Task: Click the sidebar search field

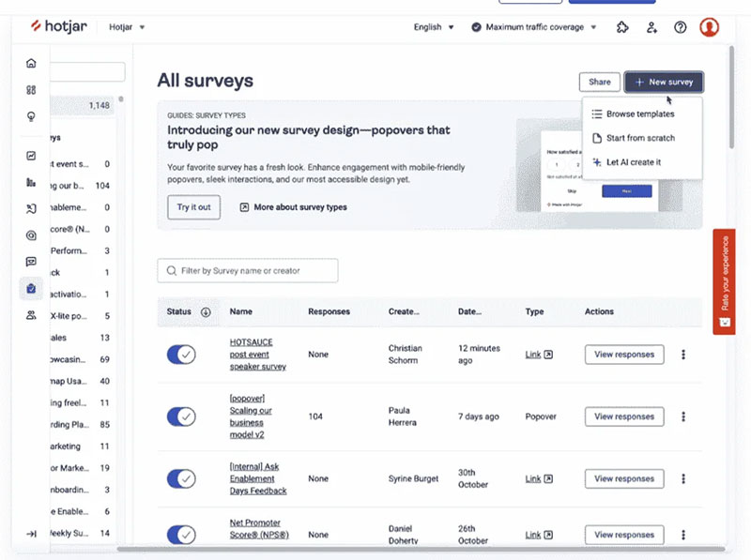Action: pos(87,72)
